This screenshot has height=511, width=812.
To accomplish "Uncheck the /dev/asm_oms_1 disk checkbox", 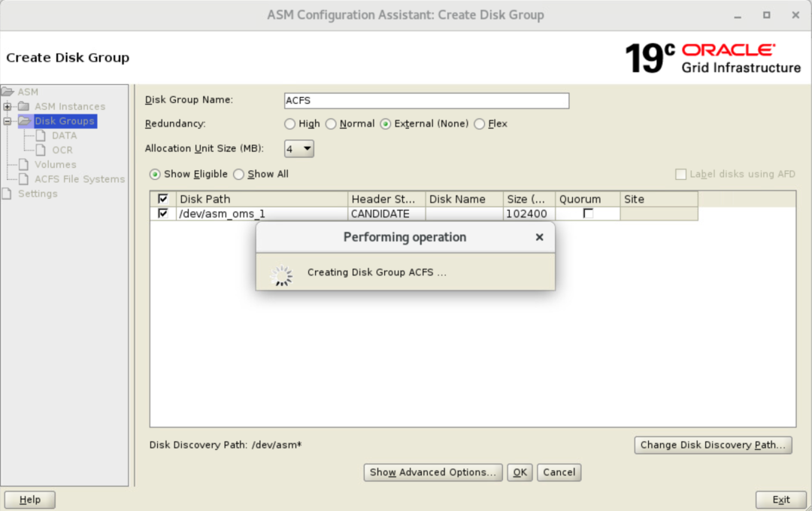I will (x=162, y=213).
